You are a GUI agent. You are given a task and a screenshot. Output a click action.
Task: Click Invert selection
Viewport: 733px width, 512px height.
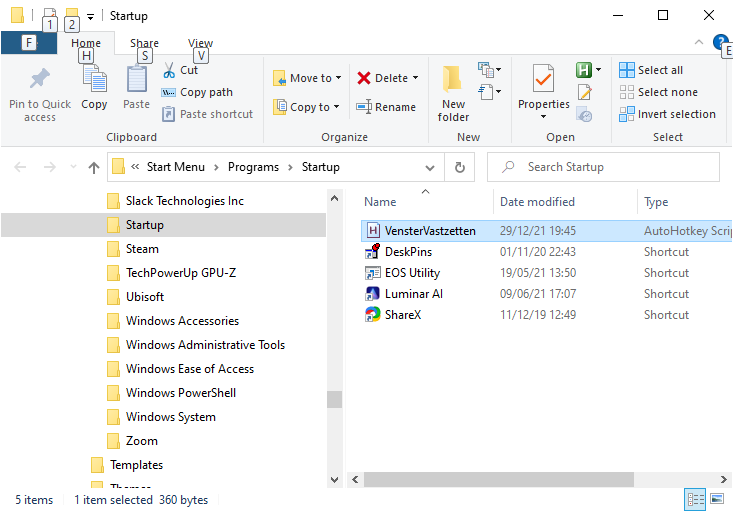[x=667, y=114]
